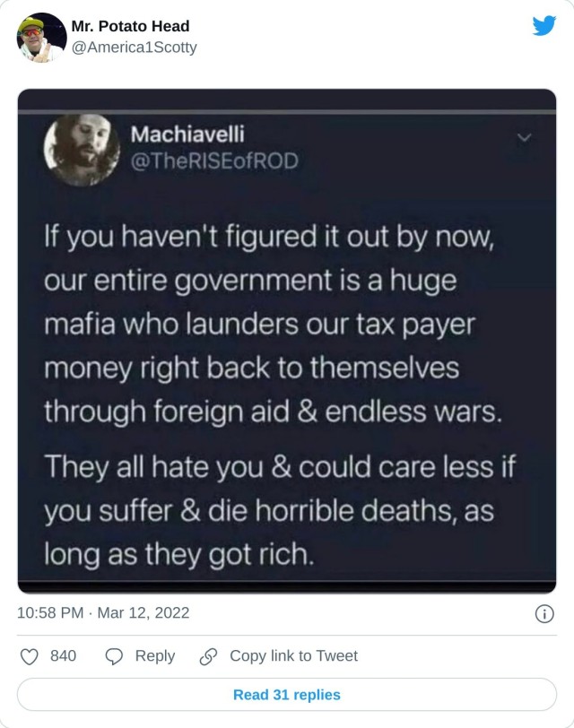The height and width of the screenshot is (728, 574).
Task: Click the Twitter bird logo
Action: (544, 25)
